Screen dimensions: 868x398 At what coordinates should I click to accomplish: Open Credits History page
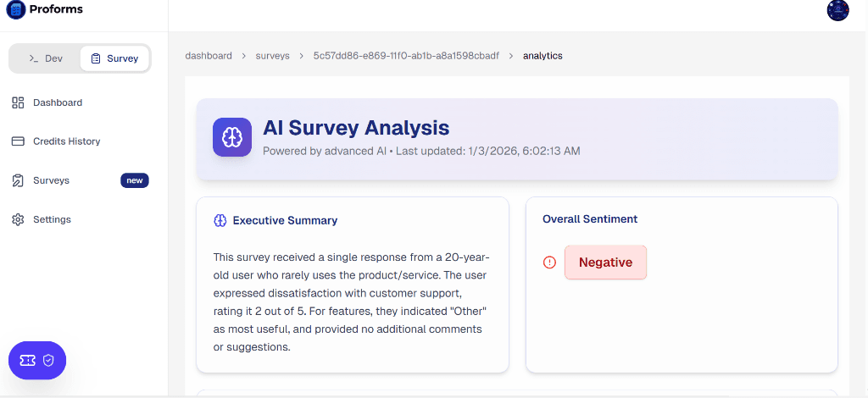tap(66, 141)
